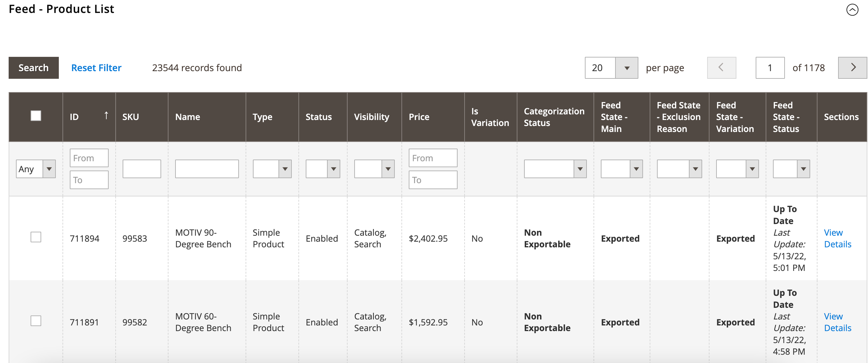
Task: Open the Feed State - Main filter dropdown
Action: 622,169
